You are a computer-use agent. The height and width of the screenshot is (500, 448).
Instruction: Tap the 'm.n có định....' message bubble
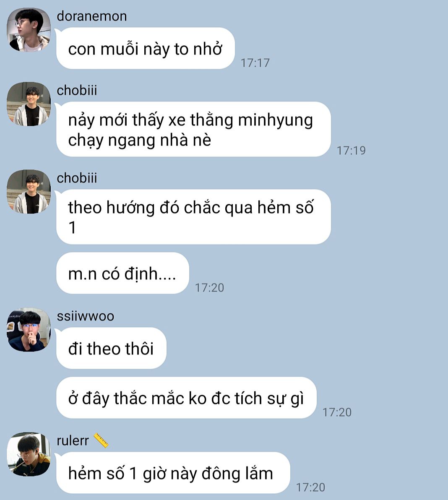[122, 273]
